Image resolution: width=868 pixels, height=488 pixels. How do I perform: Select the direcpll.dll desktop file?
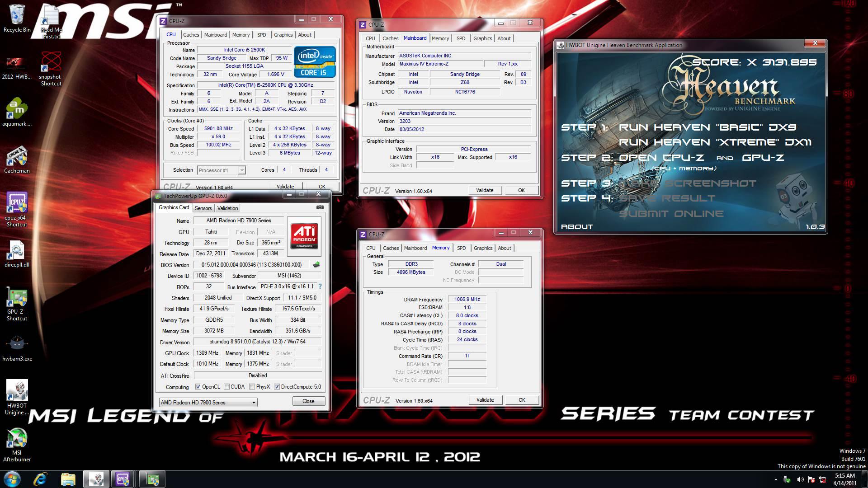click(x=17, y=254)
